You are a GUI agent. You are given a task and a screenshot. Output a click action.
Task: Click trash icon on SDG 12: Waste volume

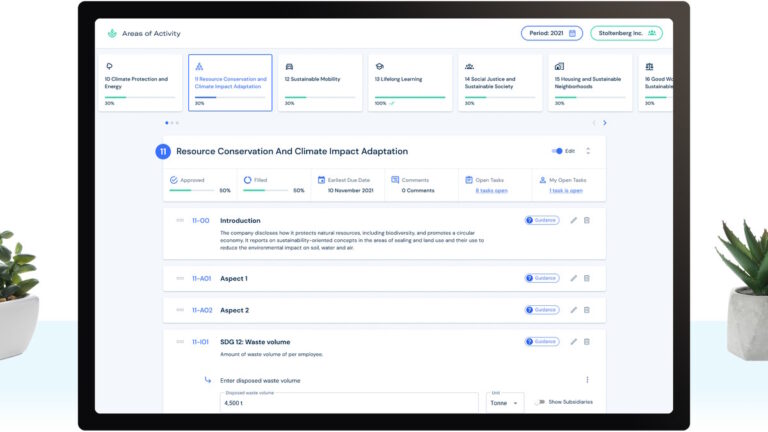point(587,341)
